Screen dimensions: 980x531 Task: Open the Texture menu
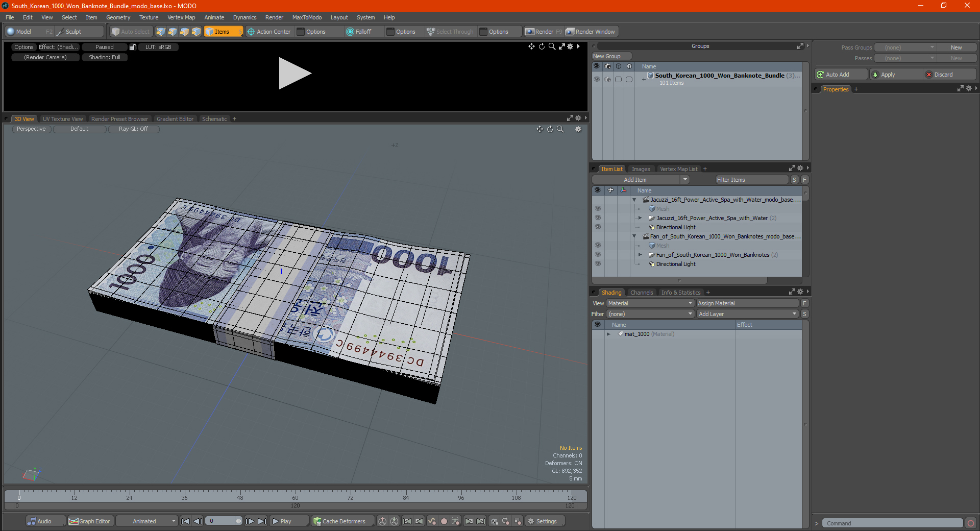pos(149,17)
